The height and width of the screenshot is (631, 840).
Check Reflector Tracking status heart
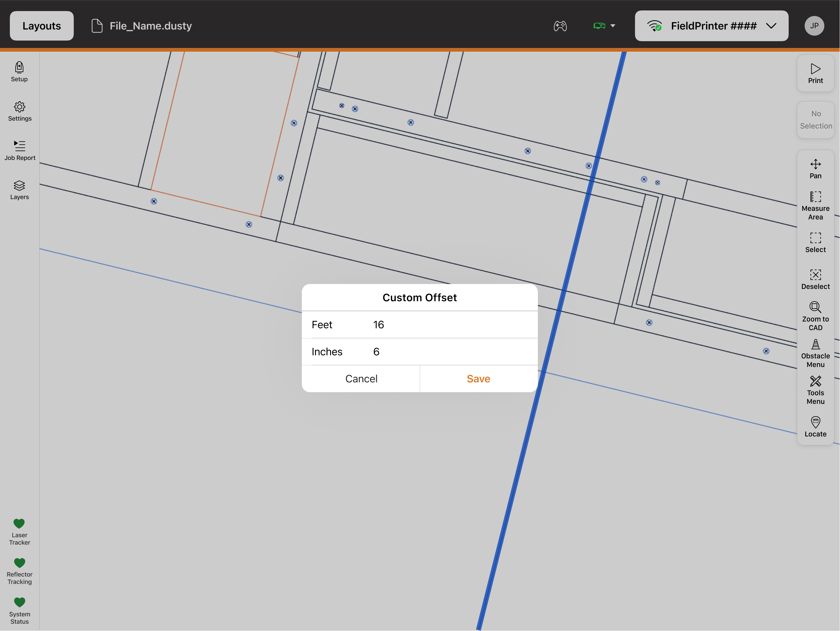[x=19, y=571]
